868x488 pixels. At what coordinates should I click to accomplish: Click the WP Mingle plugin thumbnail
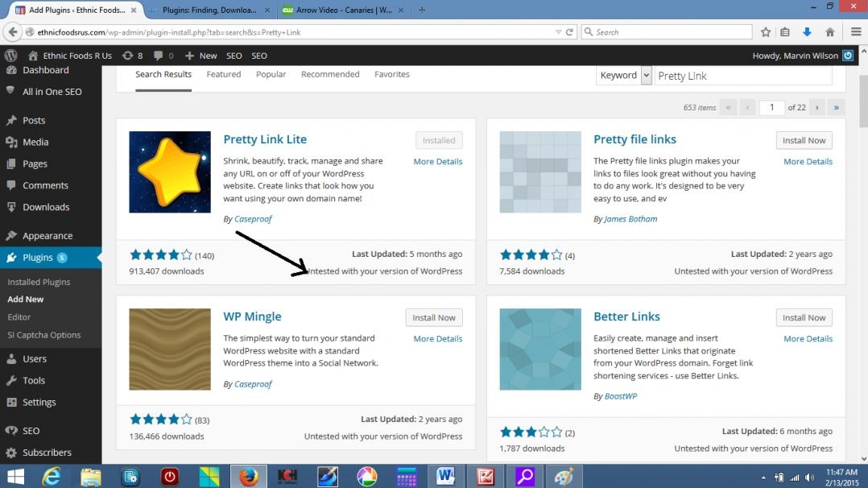pos(170,349)
